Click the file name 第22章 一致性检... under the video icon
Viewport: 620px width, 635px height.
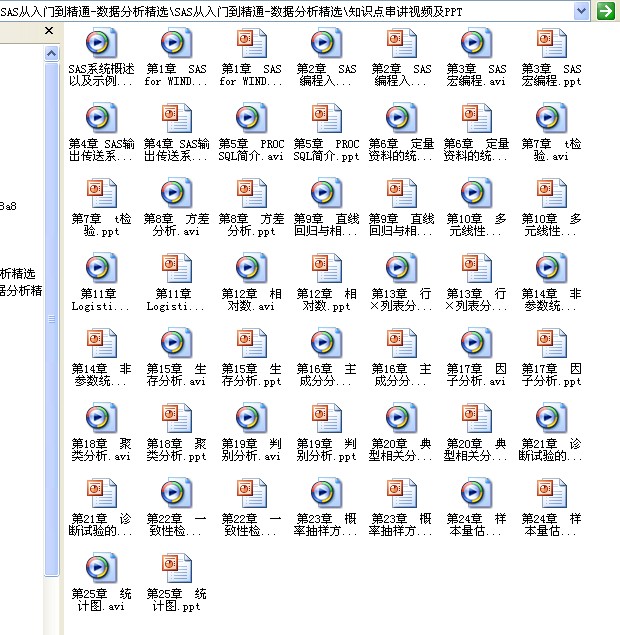(176, 524)
